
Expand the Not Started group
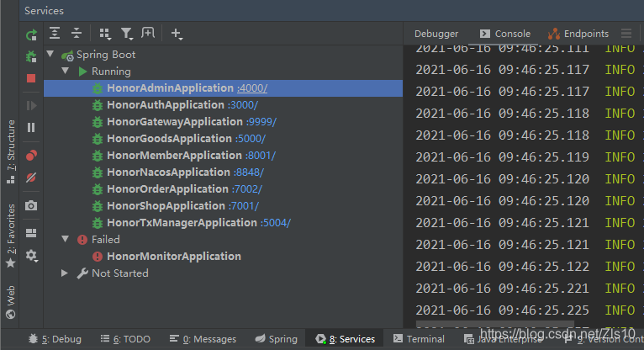point(65,273)
